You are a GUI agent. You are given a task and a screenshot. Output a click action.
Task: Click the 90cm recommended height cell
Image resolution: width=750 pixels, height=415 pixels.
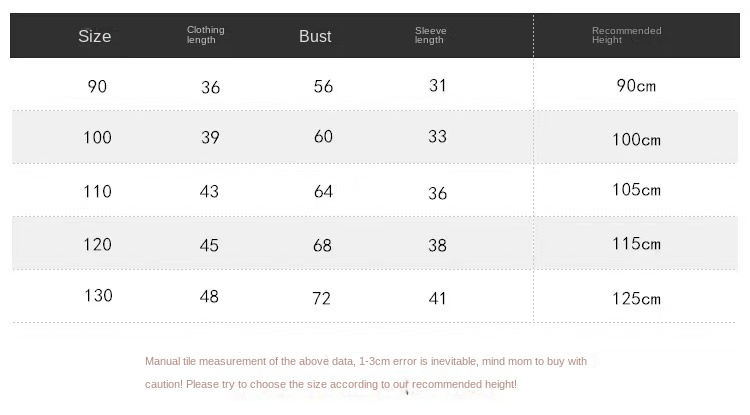pyautogui.click(x=636, y=86)
